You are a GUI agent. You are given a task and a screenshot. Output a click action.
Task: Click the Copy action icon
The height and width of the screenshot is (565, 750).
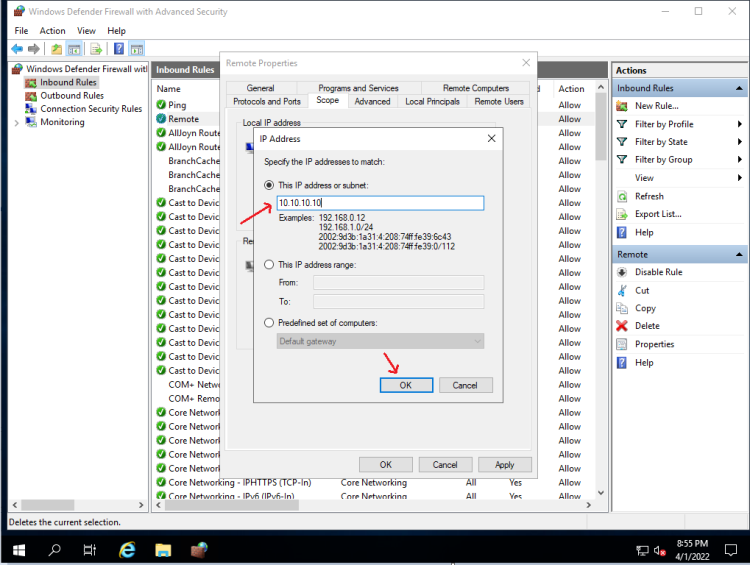point(622,308)
